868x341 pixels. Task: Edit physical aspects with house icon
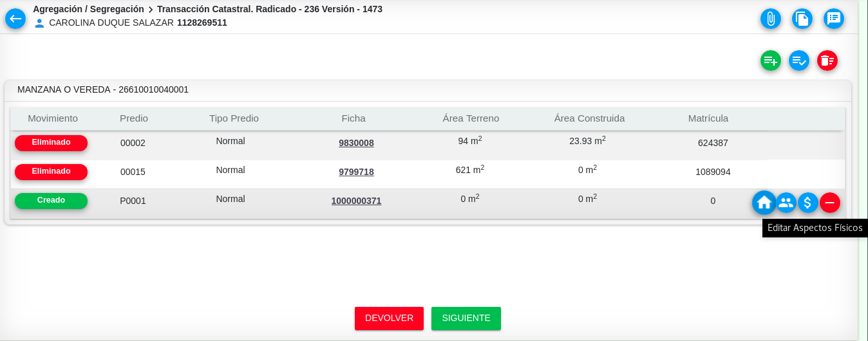pos(764,203)
